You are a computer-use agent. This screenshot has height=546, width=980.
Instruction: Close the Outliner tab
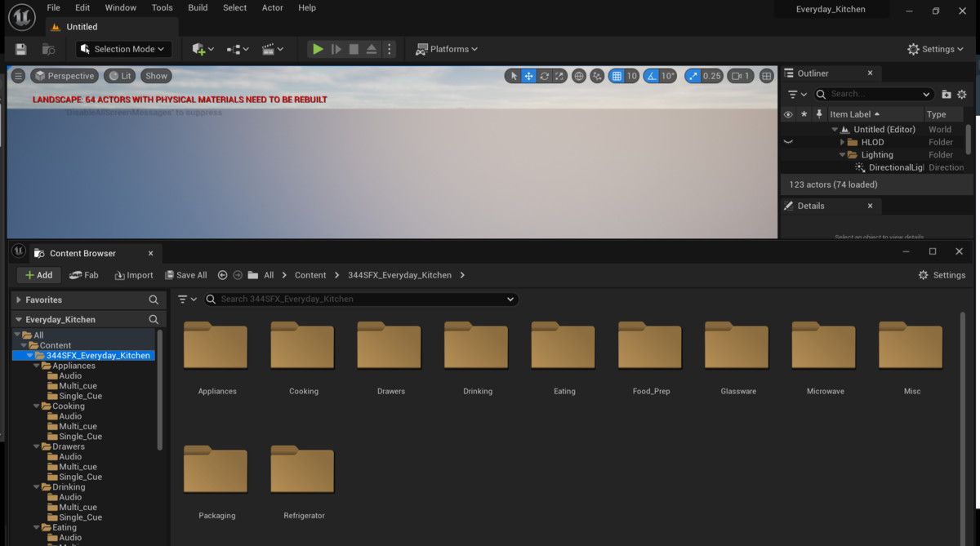coord(870,73)
